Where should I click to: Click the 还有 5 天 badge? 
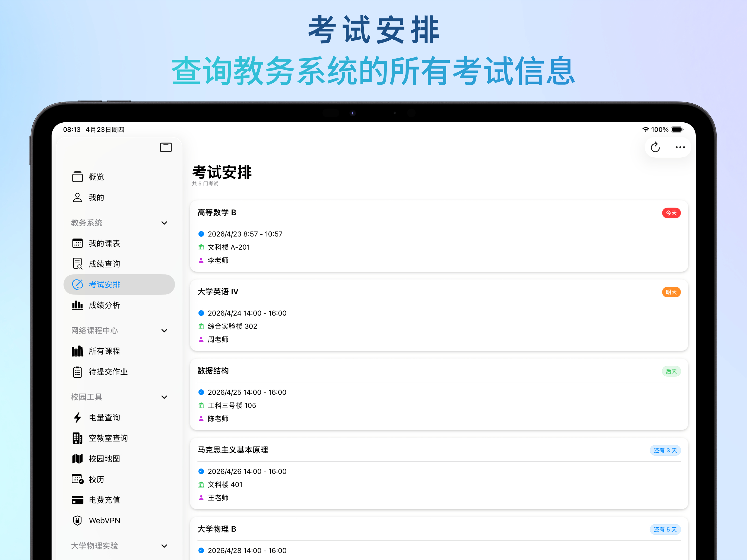(665, 529)
